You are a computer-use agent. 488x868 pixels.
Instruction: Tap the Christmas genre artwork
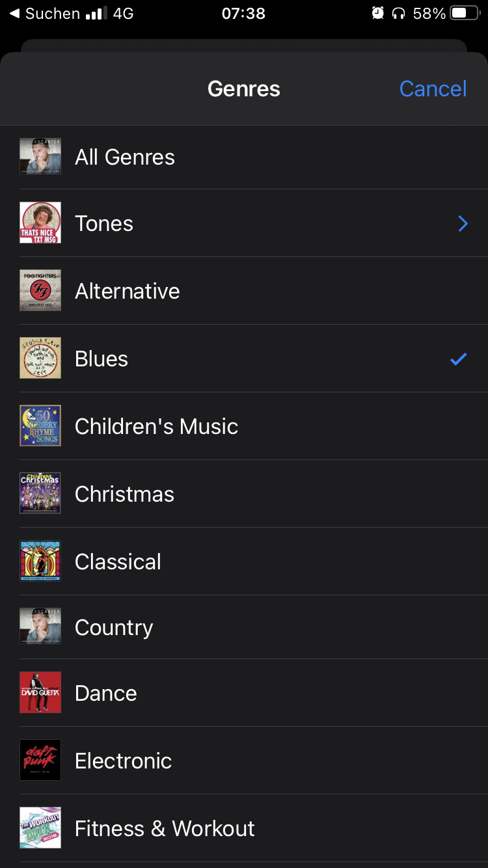40,494
